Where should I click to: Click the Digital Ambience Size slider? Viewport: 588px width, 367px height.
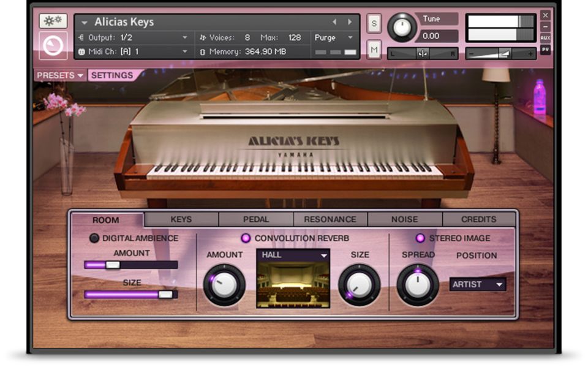point(130,295)
